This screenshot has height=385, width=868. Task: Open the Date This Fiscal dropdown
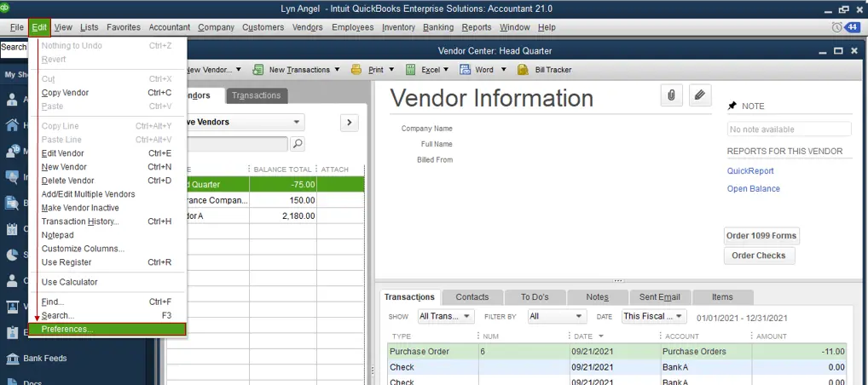(654, 316)
